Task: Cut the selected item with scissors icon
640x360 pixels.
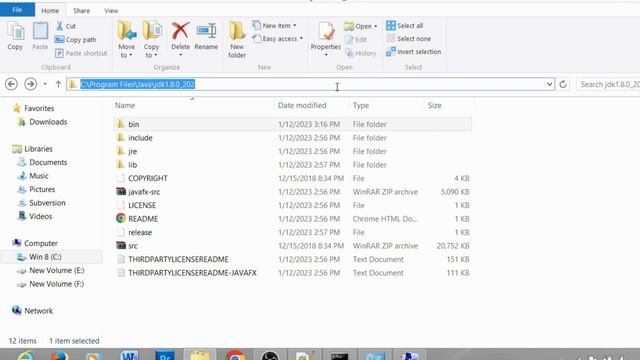Action: [x=66, y=26]
